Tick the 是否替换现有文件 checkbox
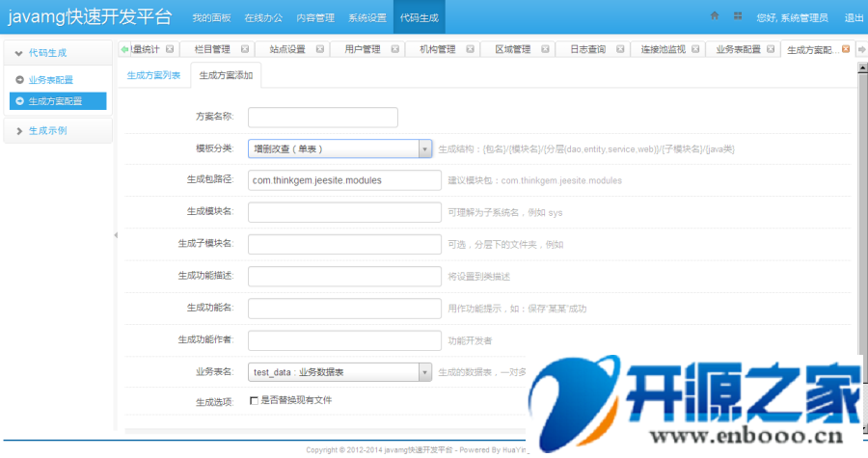 point(254,400)
